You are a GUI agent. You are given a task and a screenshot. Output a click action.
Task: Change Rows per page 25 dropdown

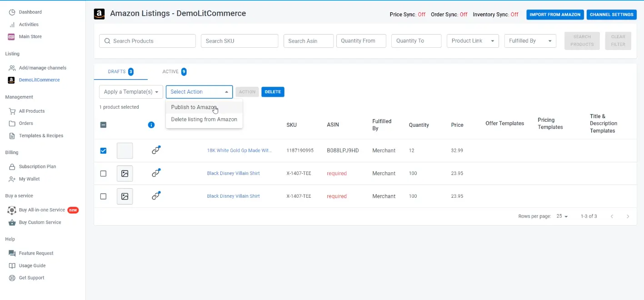pyautogui.click(x=562, y=216)
